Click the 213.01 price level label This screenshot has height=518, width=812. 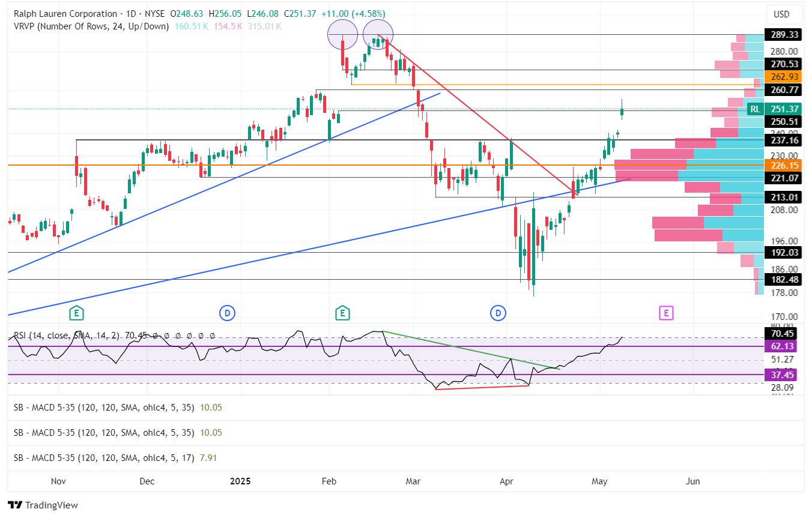pyautogui.click(x=782, y=197)
